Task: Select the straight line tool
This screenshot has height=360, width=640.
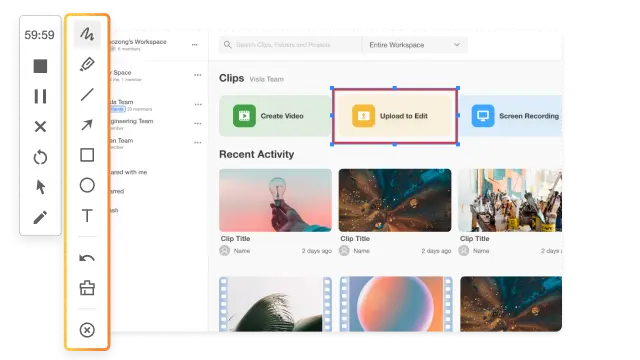Action: [87, 95]
